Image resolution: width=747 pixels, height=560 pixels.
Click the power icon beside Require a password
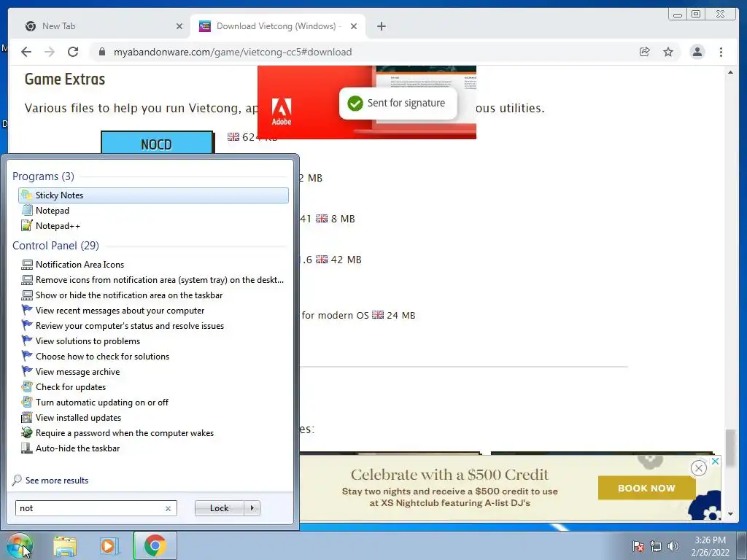(27, 433)
